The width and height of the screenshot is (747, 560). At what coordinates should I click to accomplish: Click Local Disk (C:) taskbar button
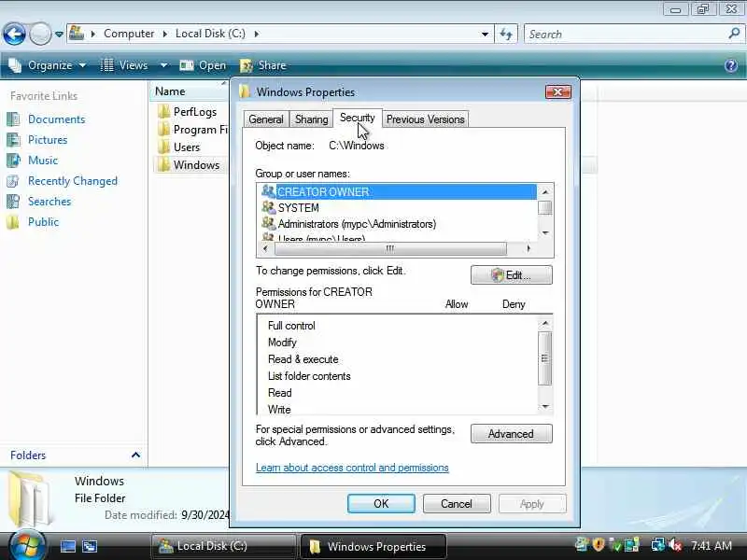(x=223, y=546)
